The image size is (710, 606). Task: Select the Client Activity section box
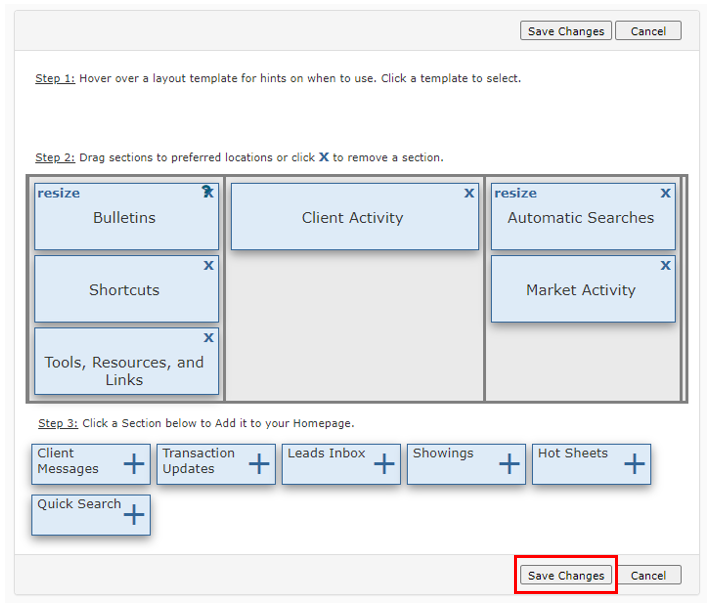(353, 218)
